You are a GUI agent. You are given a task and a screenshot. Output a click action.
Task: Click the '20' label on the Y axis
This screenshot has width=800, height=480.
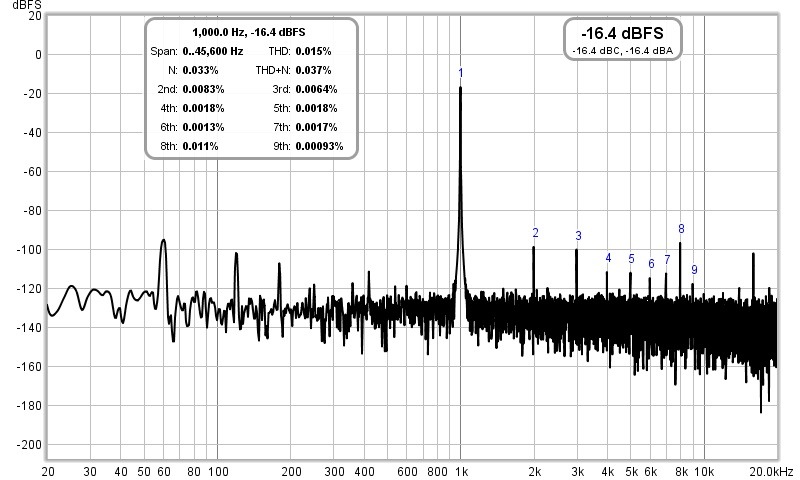35,16
